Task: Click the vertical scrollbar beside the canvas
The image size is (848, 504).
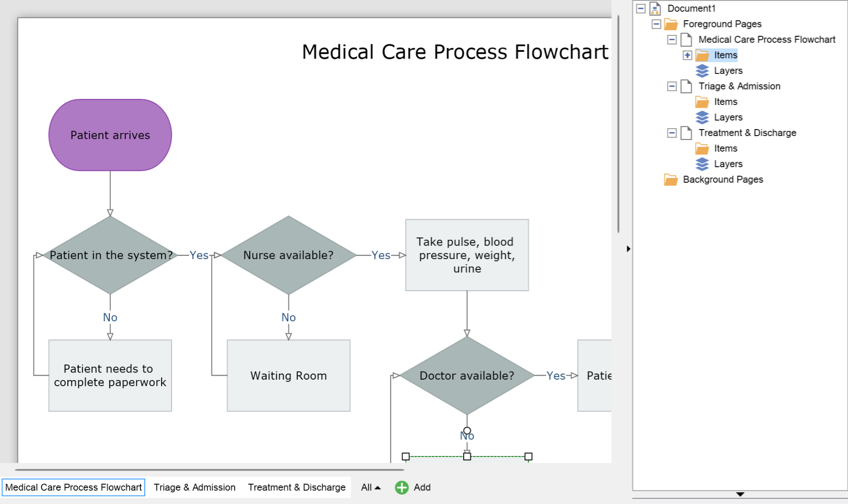Action: 618,124
